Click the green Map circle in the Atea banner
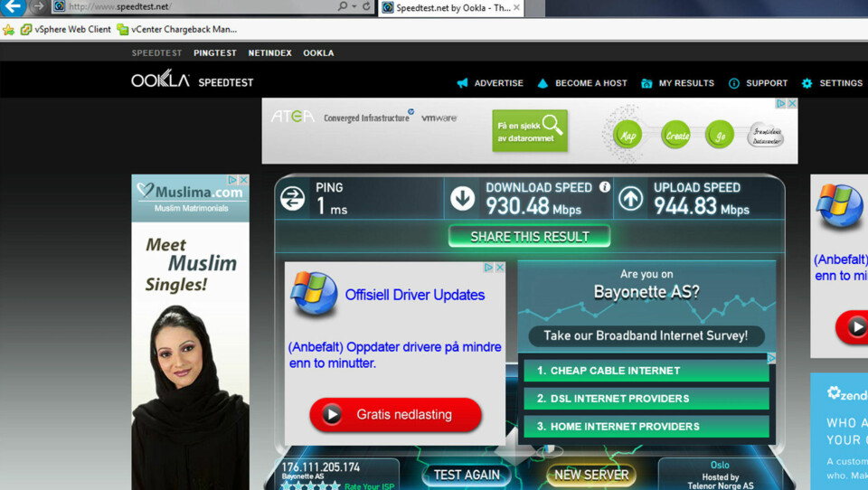The height and width of the screenshot is (490, 868). point(627,135)
